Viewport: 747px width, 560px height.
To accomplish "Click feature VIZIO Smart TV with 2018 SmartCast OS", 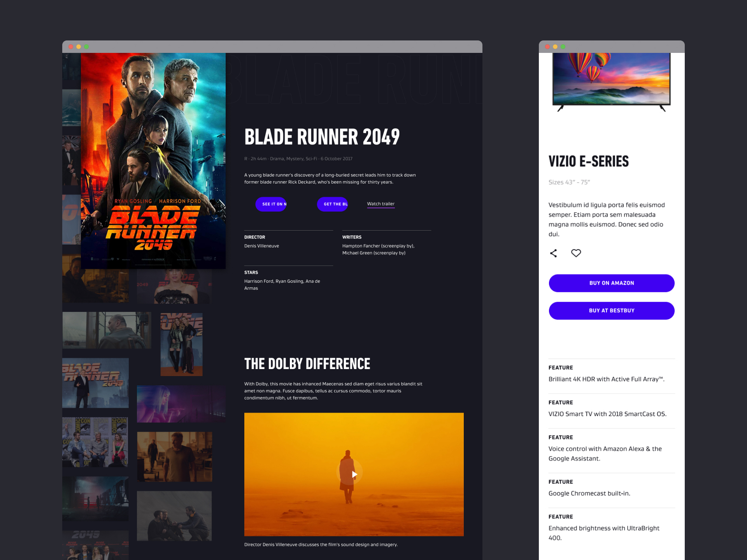I will point(607,414).
